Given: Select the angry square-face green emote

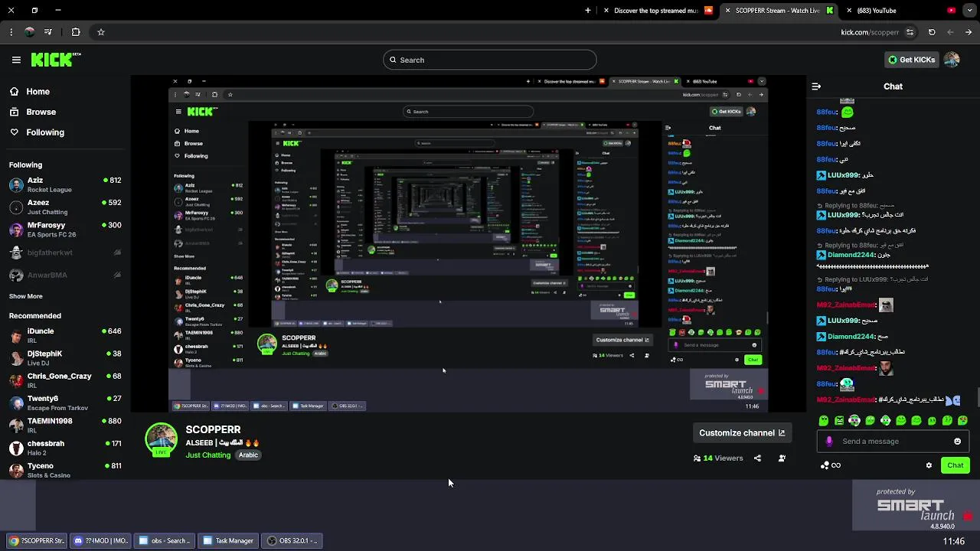Looking at the screenshot, I should pyautogui.click(x=839, y=421).
